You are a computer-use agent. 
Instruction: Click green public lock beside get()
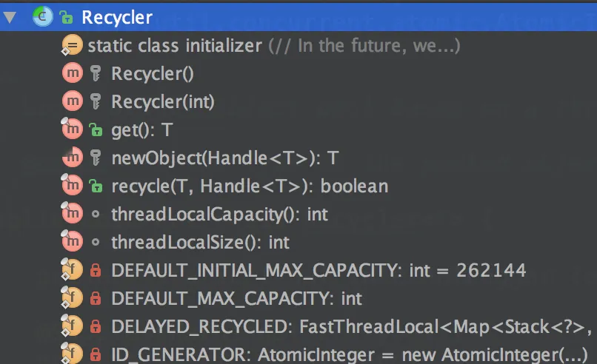96,130
